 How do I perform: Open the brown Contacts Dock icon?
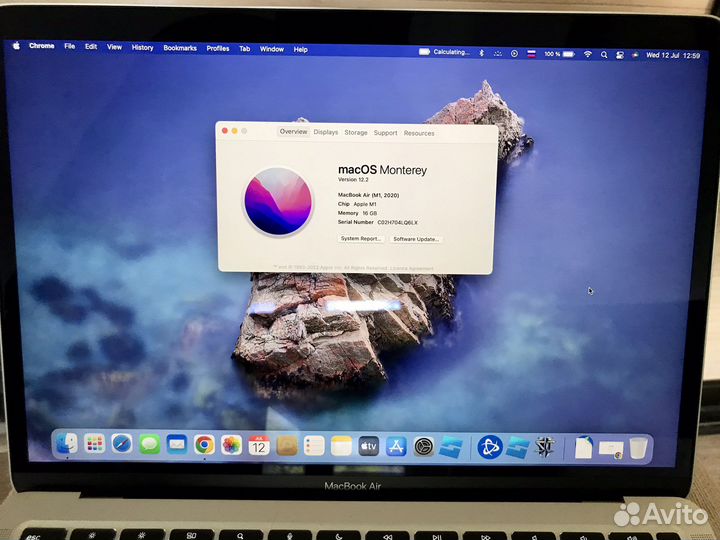click(287, 445)
